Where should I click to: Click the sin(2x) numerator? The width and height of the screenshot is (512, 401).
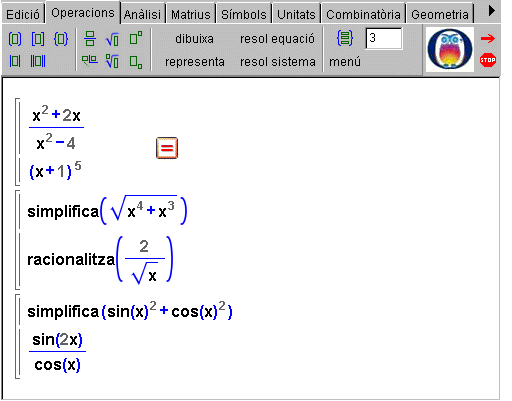[x=57, y=340]
